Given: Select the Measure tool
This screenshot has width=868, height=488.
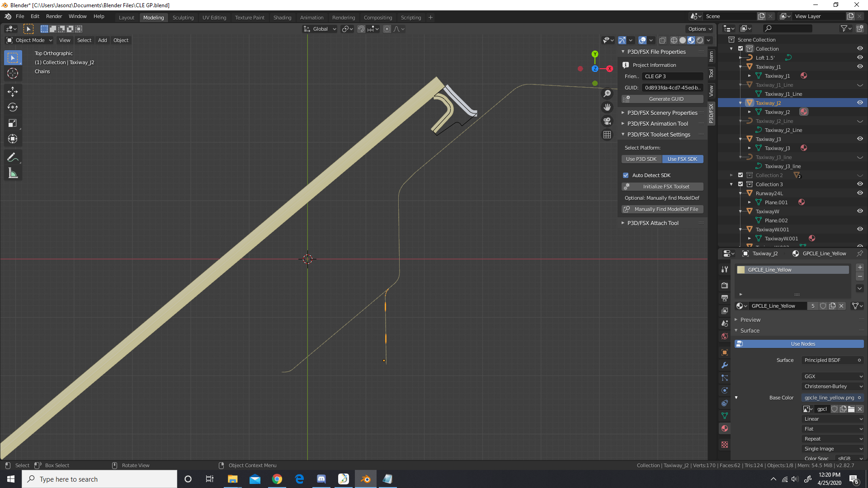Looking at the screenshot, I should pos(13,173).
